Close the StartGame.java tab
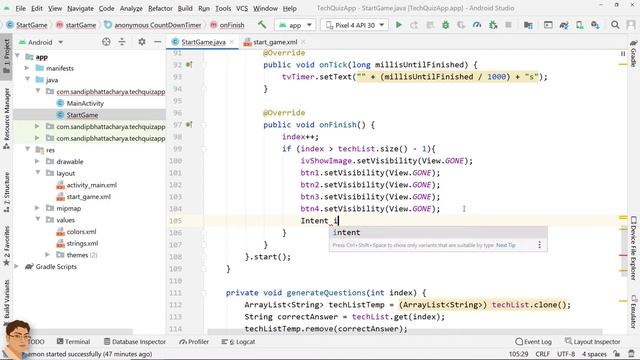Image resolution: width=640 pixels, height=360 pixels. [232, 42]
